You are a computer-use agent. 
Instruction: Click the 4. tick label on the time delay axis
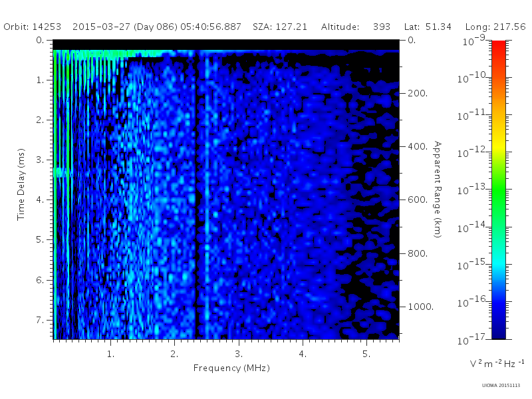tap(40, 199)
